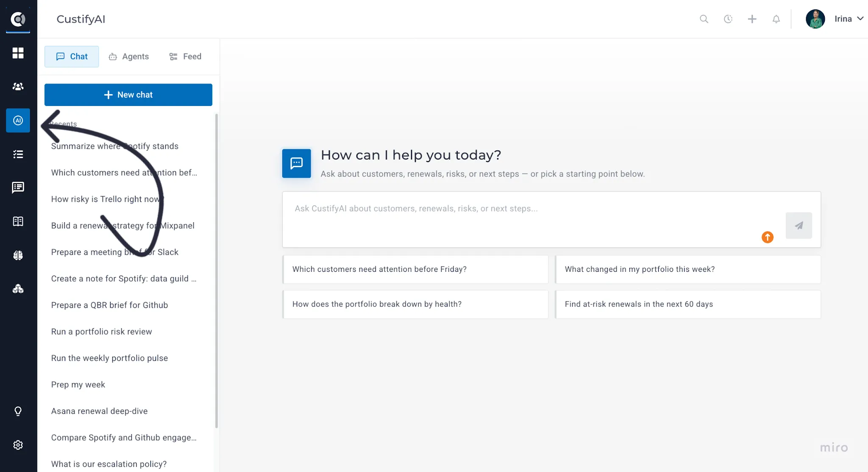Switch to the Feed tab
The image size is (868, 472).
click(x=185, y=56)
